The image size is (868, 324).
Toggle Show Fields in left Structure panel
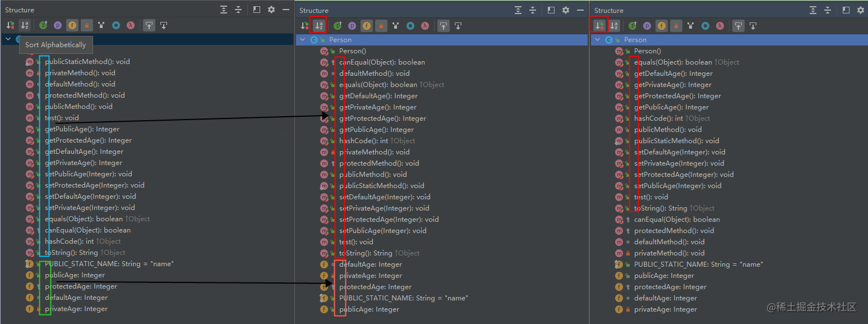pyautogui.click(x=72, y=25)
